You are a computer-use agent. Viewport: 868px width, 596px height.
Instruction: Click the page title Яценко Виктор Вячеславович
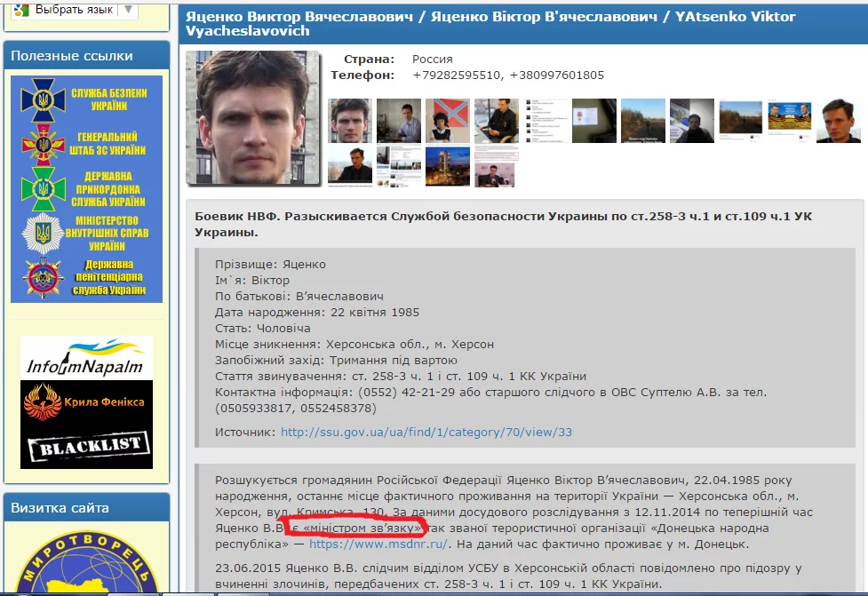(299, 17)
